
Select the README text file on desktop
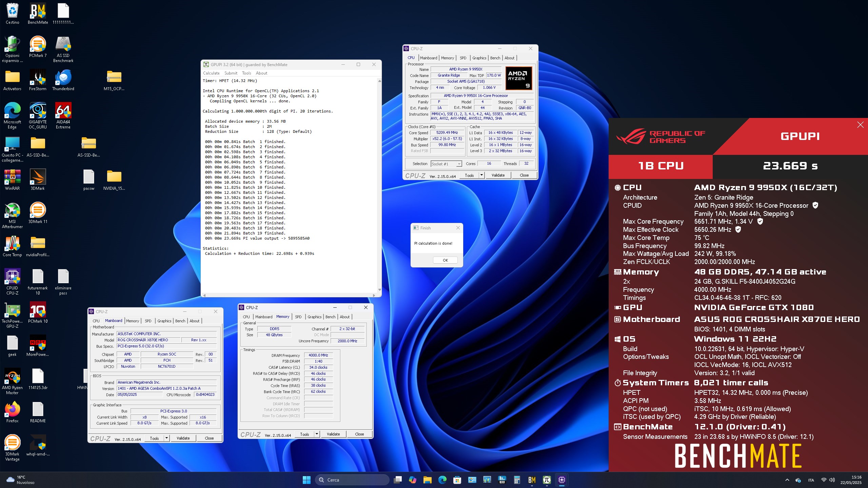(38, 412)
